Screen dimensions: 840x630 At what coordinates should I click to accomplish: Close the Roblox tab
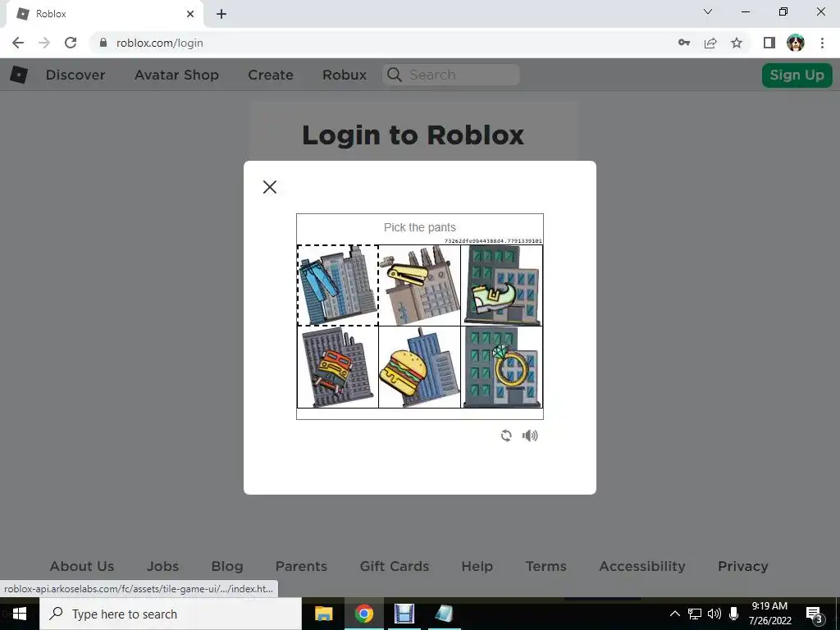190,14
